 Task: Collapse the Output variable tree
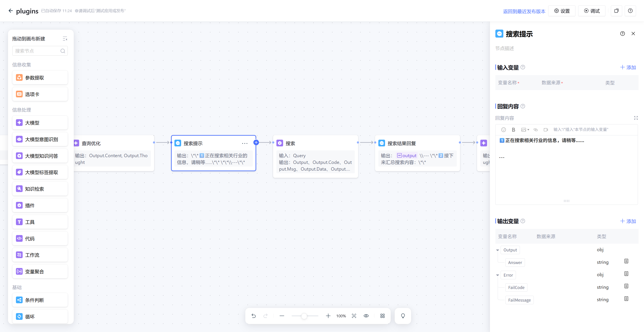[x=497, y=250]
